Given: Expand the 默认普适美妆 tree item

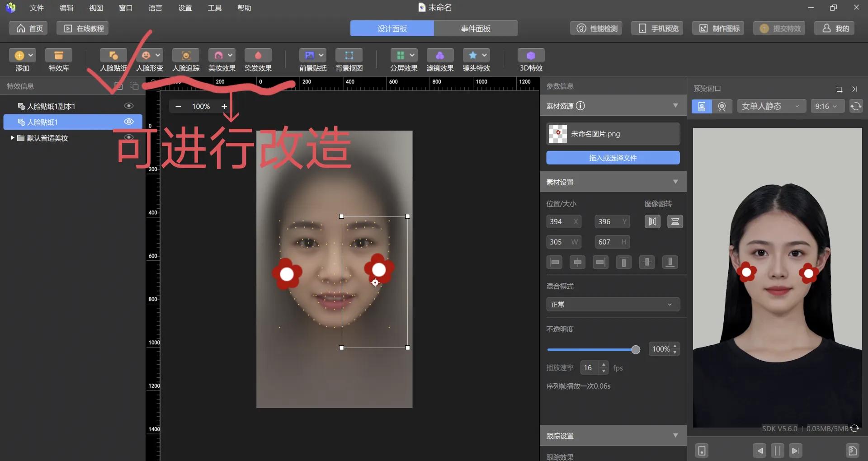Looking at the screenshot, I should click(12, 138).
